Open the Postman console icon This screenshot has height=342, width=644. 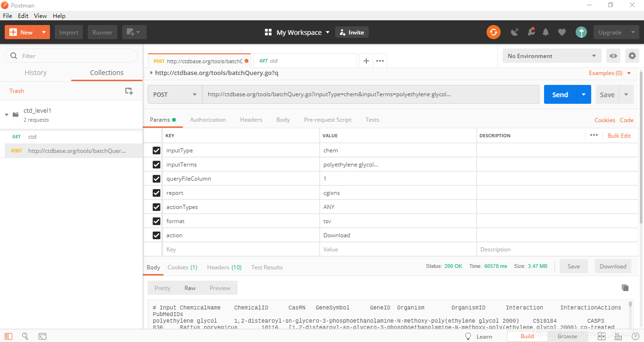coord(42,336)
